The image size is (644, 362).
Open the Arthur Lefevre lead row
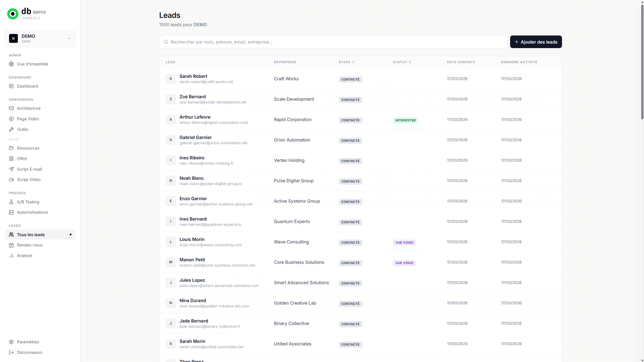pos(195,117)
